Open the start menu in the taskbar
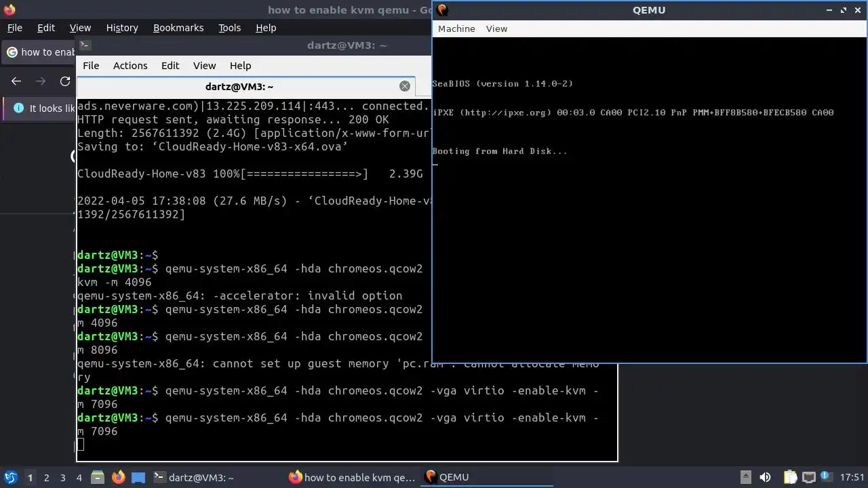 (x=10, y=477)
